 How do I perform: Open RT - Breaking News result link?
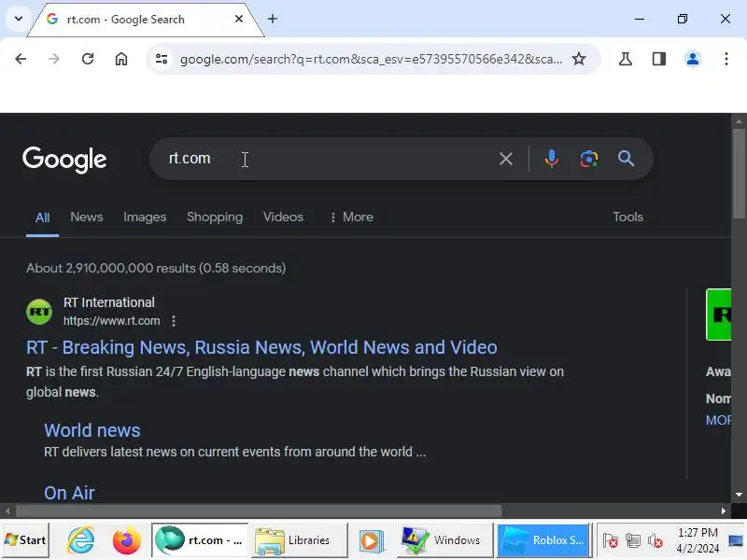(261, 347)
